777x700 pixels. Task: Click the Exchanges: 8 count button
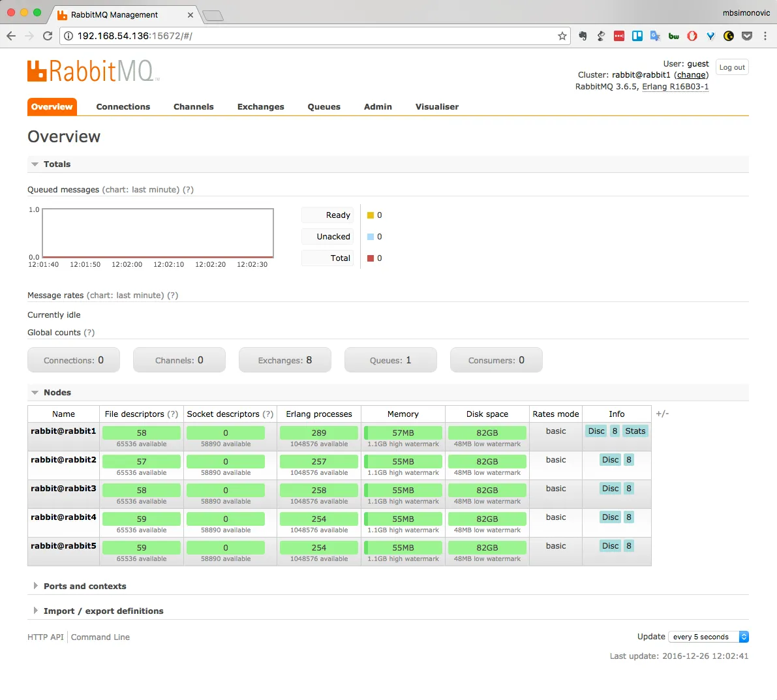(285, 360)
